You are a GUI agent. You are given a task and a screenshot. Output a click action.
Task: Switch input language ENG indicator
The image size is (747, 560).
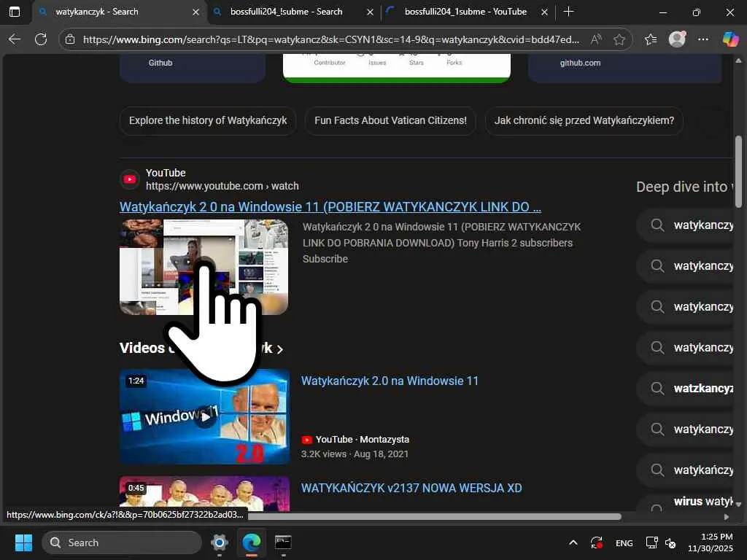click(x=624, y=543)
